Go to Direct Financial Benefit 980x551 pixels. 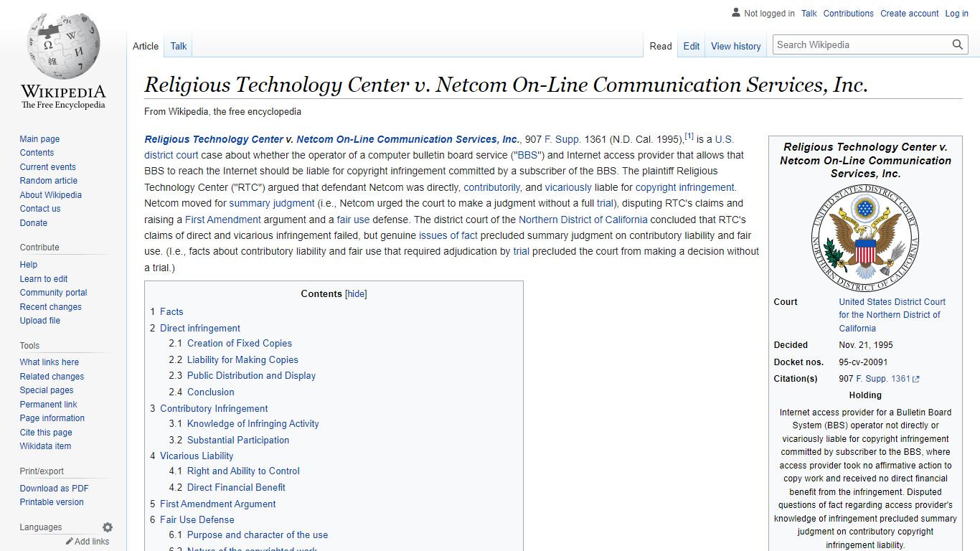(236, 488)
